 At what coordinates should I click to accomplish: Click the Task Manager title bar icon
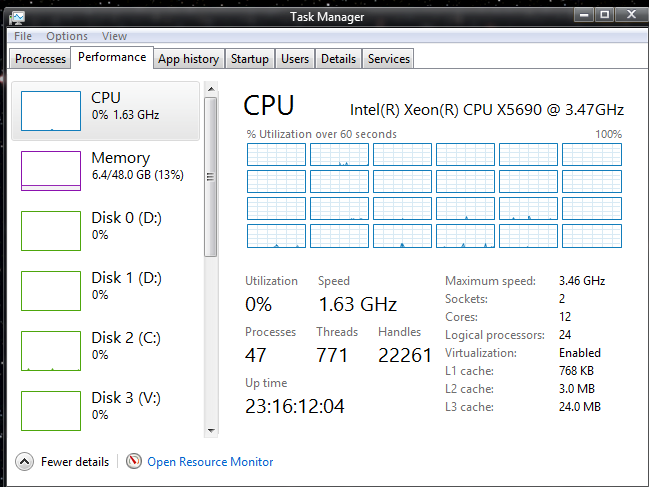point(17,16)
